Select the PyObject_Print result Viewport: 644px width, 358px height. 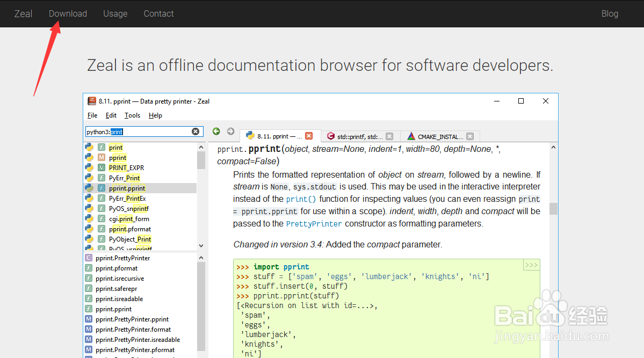pyautogui.click(x=130, y=239)
